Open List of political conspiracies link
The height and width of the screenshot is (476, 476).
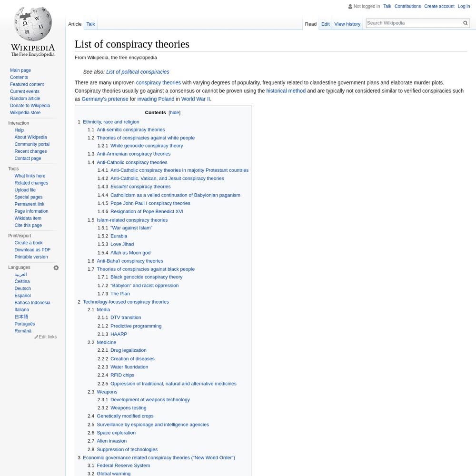pyautogui.click(x=138, y=72)
